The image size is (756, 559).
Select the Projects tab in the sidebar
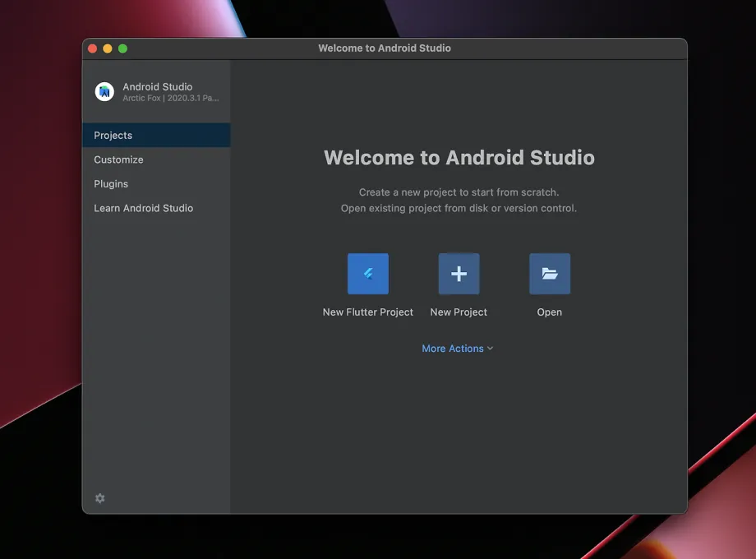pyautogui.click(x=156, y=135)
